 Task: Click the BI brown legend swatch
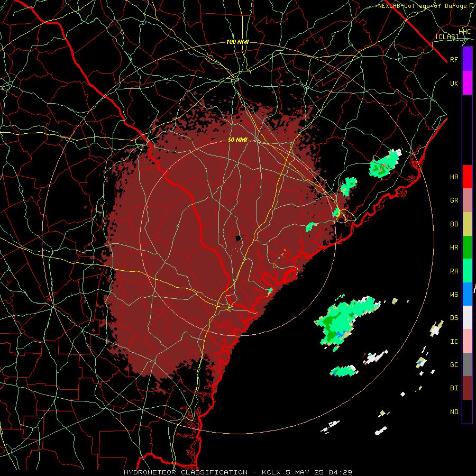coord(467,388)
